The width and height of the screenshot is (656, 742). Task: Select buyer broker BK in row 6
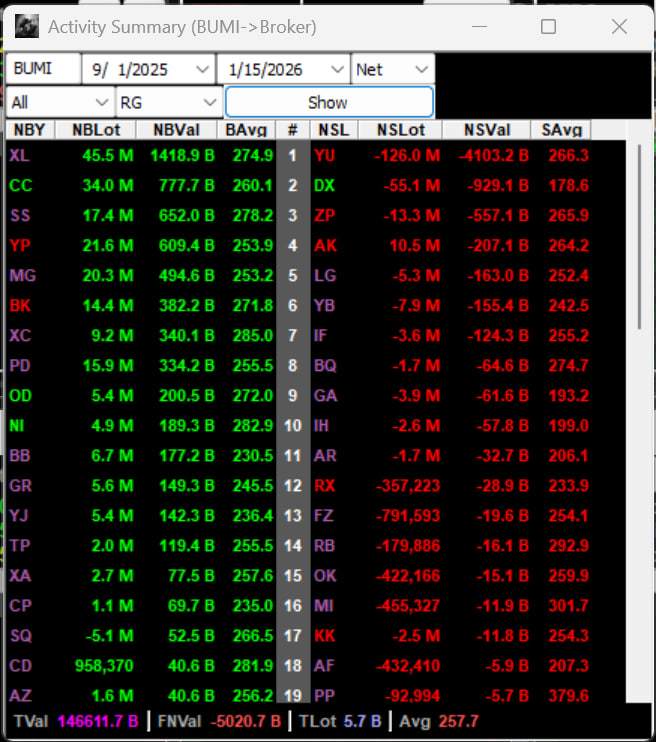tap(20, 305)
